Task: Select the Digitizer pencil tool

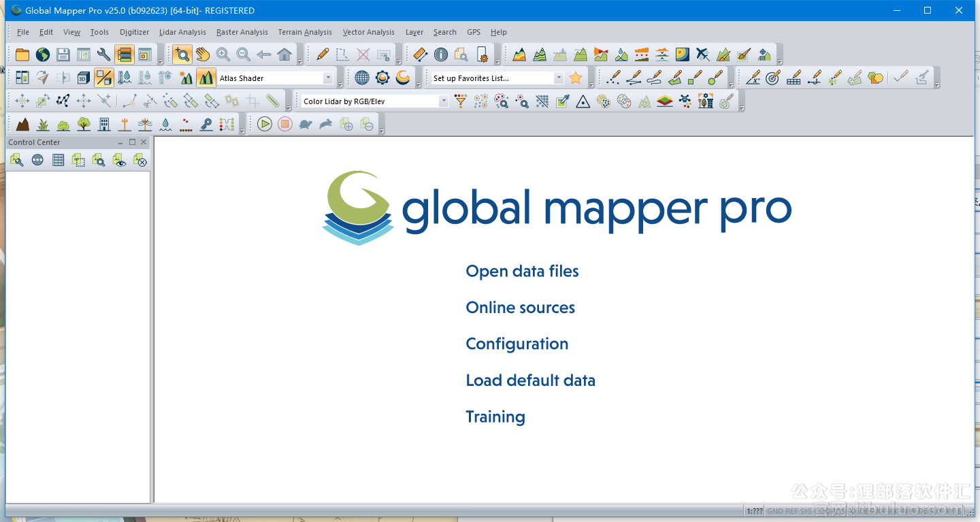Action: 323,55
